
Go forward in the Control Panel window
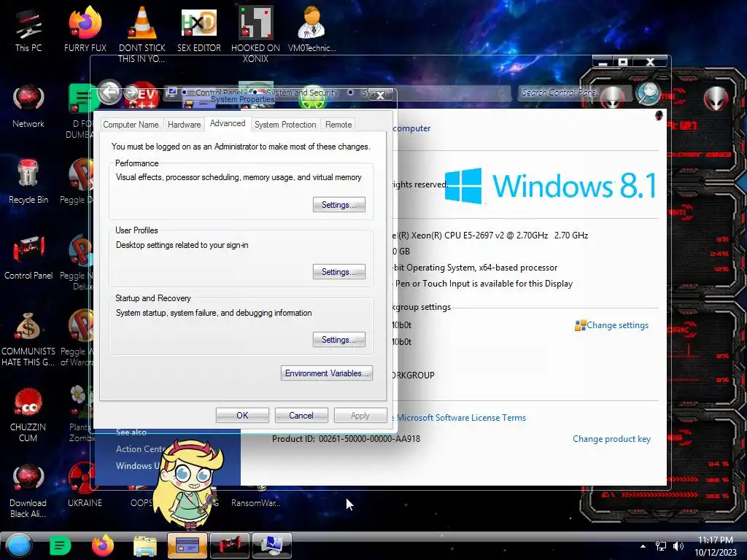pyautogui.click(x=131, y=93)
